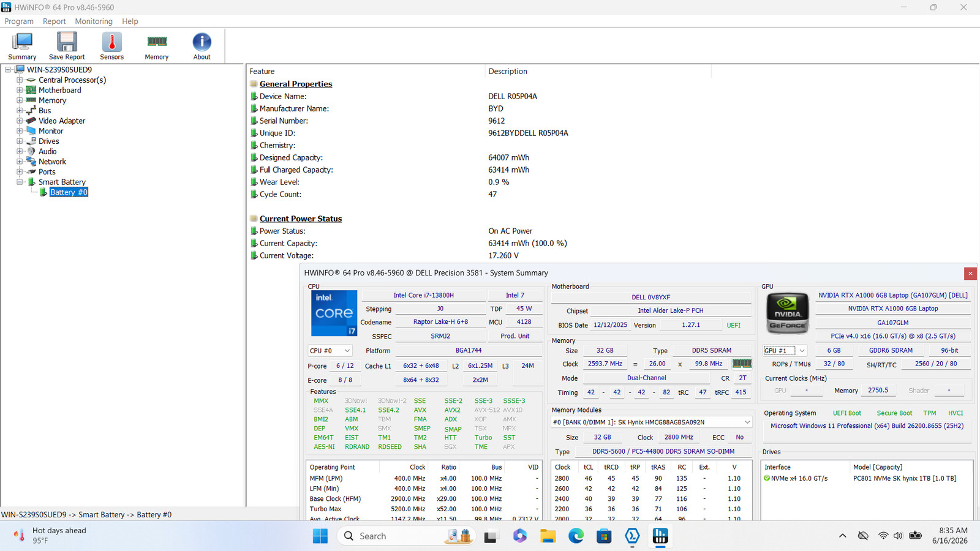Click the Intel Core logo image
980x551 pixels.
(x=334, y=313)
